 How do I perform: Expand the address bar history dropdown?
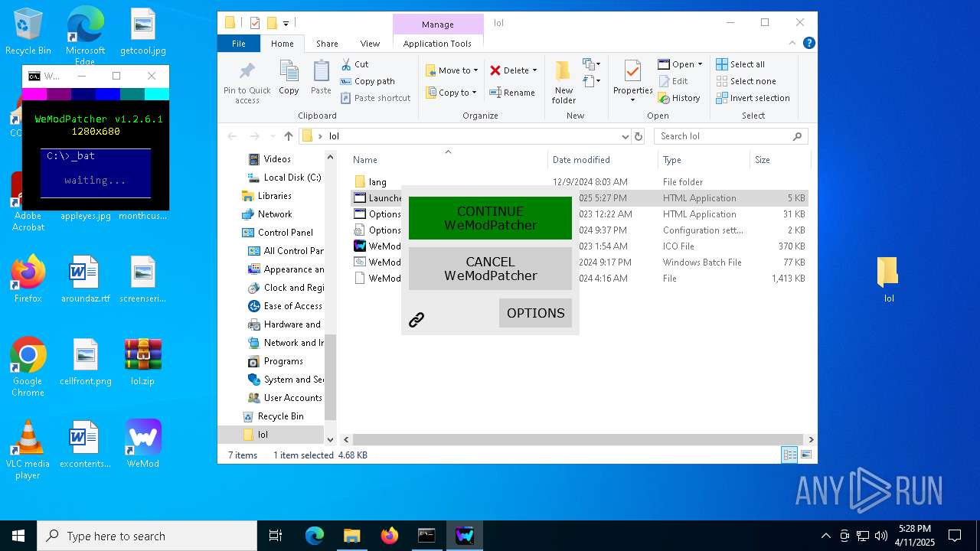tap(625, 136)
